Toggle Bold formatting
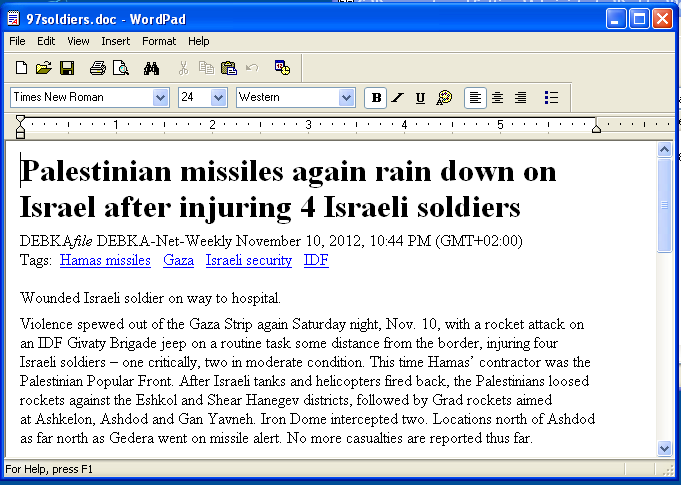The width and height of the screenshot is (681, 485). [x=376, y=98]
